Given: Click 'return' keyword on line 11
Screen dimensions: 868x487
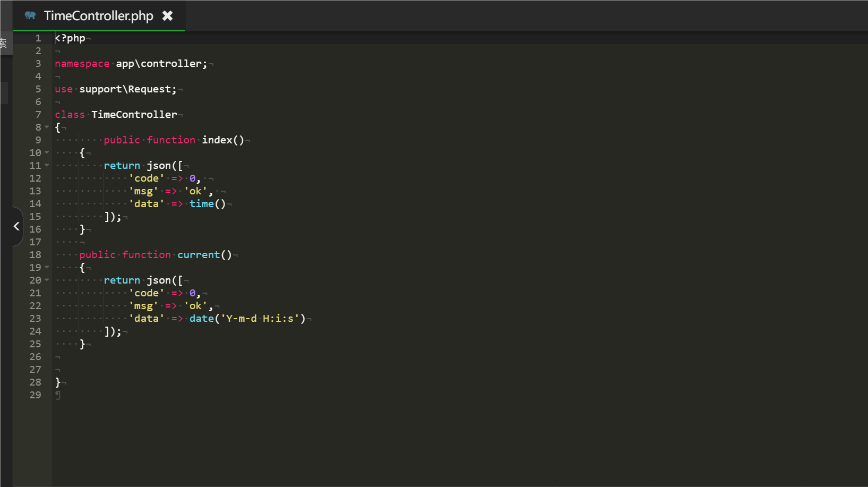Looking at the screenshot, I should click(122, 166).
